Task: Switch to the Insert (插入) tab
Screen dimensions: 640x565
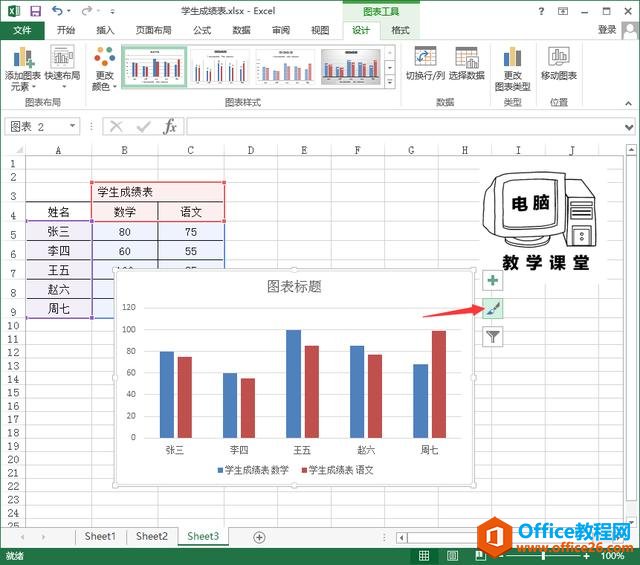Action: [x=105, y=30]
